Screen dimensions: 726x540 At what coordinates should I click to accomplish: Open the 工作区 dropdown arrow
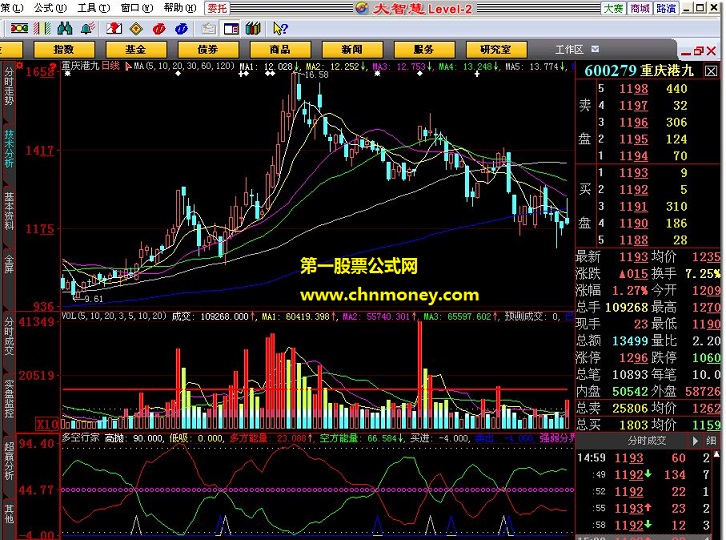(595, 49)
